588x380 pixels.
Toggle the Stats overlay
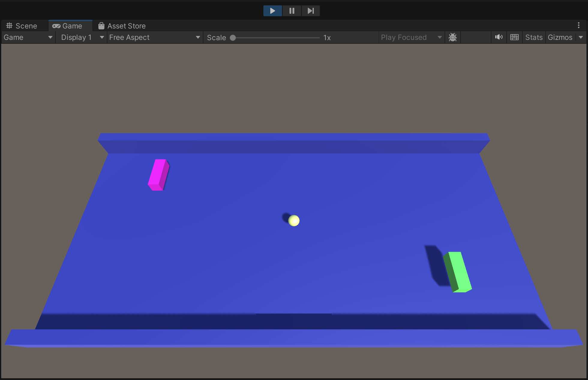point(534,37)
